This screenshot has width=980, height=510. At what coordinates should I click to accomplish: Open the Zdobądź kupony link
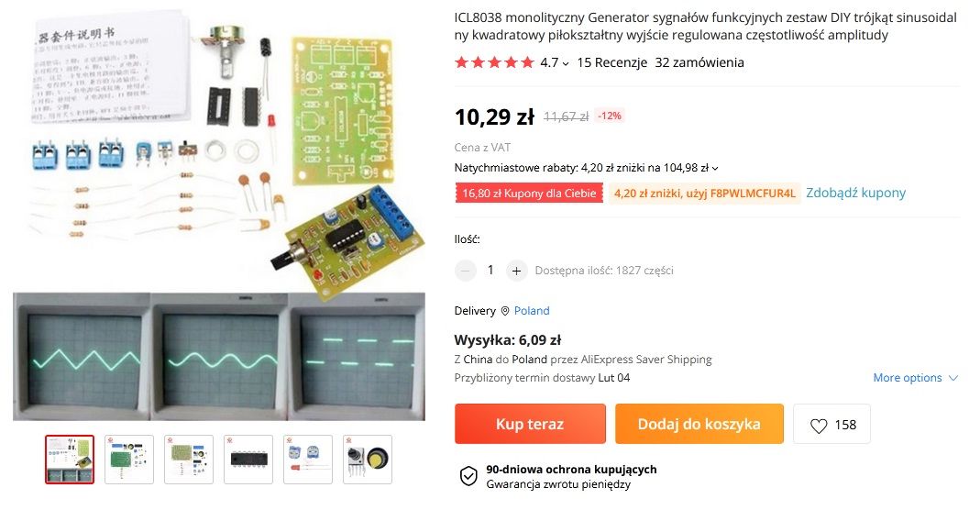point(855,193)
